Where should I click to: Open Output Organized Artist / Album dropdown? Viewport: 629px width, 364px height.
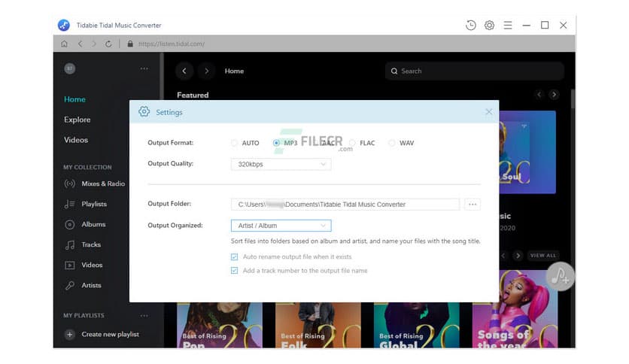[x=281, y=226]
